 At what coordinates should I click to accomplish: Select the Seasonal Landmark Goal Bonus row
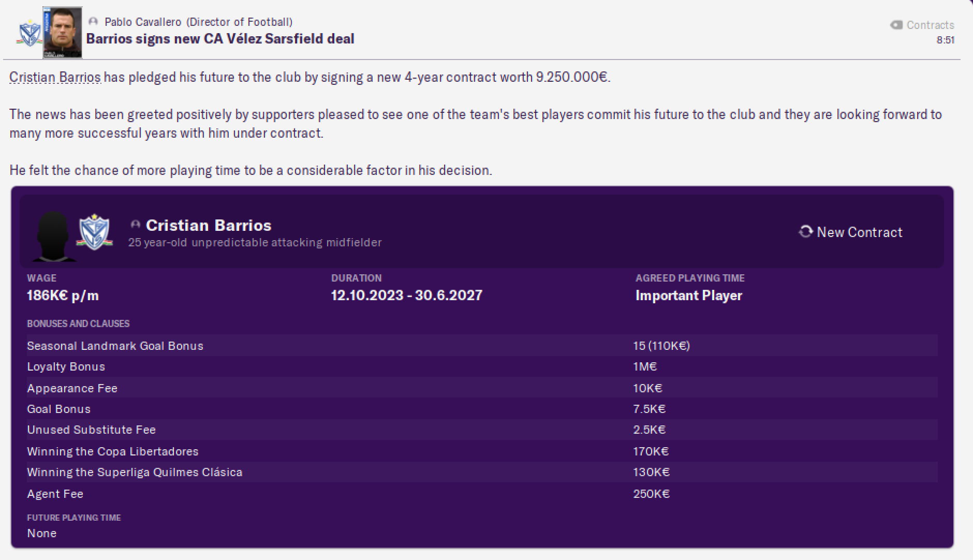482,345
